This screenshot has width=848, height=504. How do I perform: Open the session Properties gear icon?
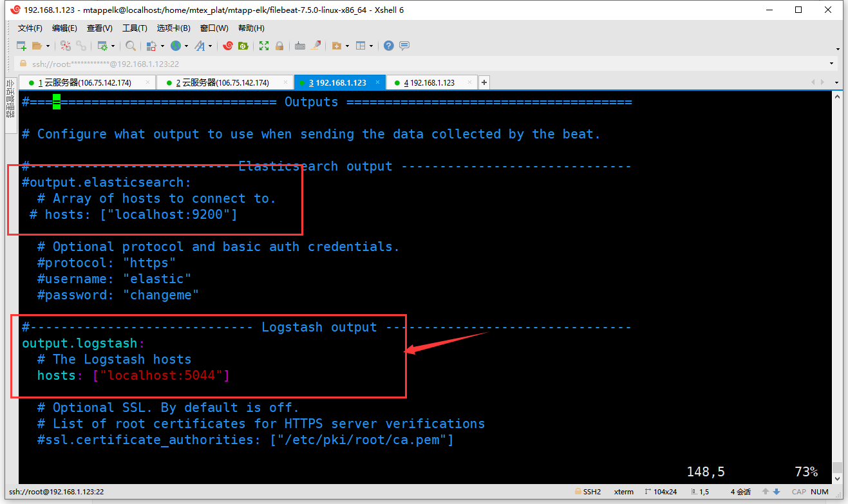pyautogui.click(x=102, y=46)
